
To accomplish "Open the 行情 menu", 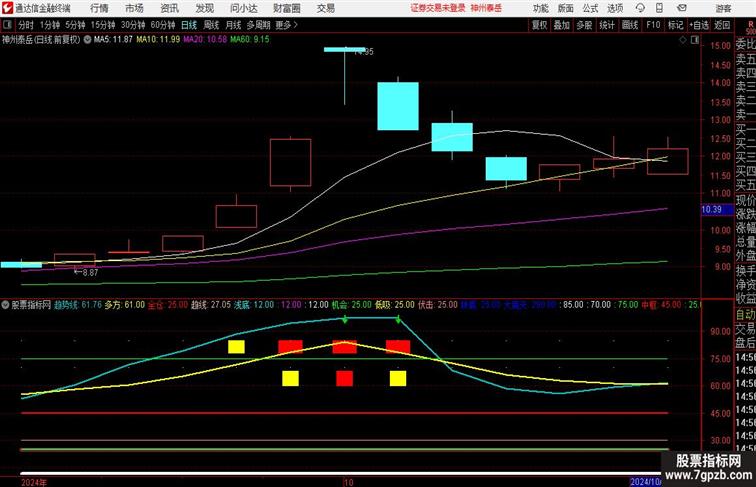I will (x=99, y=8).
